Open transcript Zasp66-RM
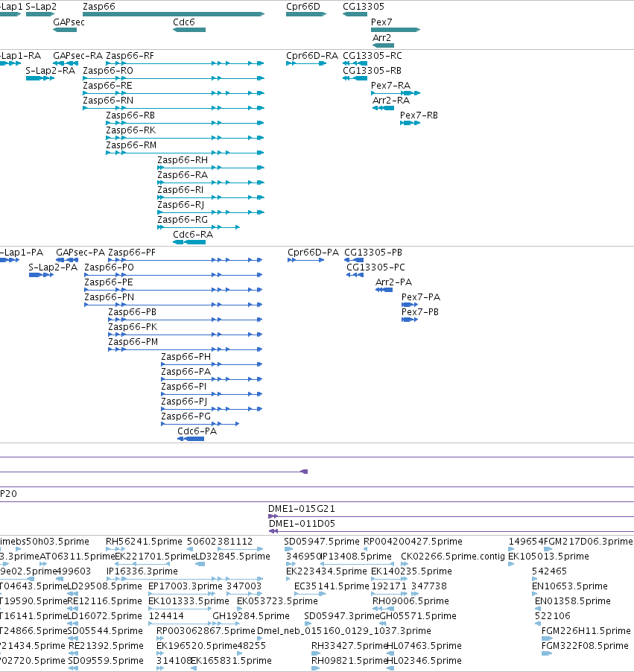Viewport: 634px width, 672px height. (x=131, y=145)
